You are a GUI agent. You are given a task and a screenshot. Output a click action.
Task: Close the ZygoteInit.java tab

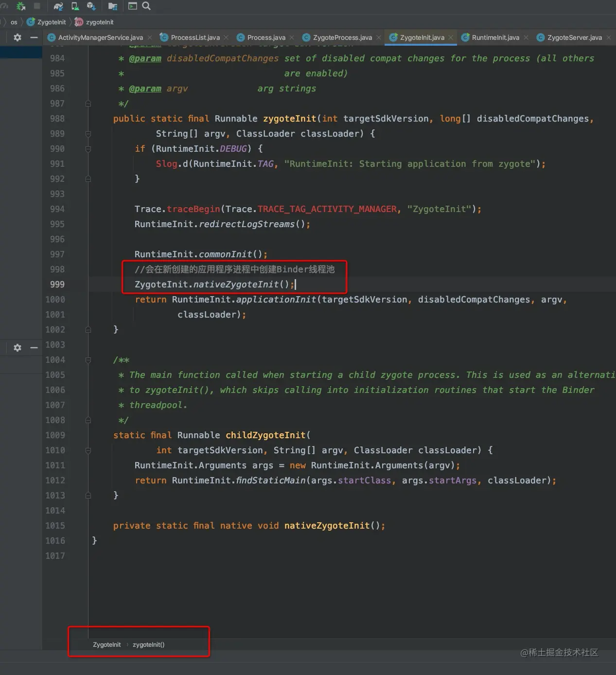tap(451, 37)
